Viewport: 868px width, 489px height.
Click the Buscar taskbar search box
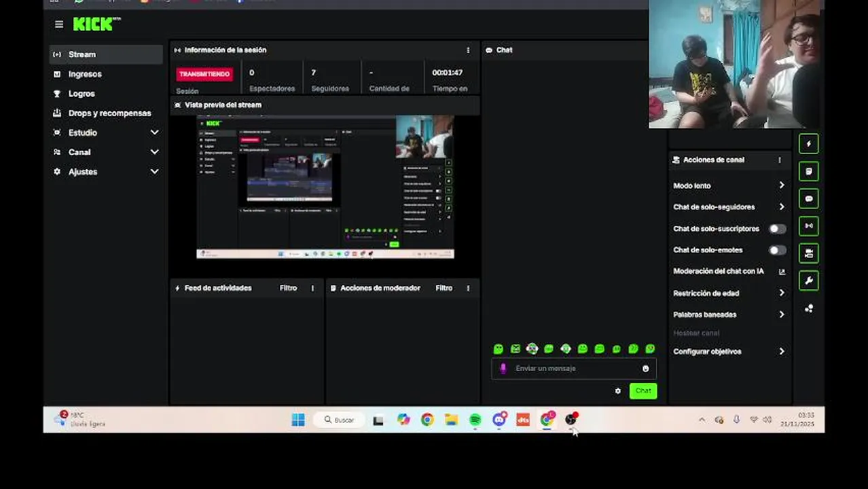340,420
